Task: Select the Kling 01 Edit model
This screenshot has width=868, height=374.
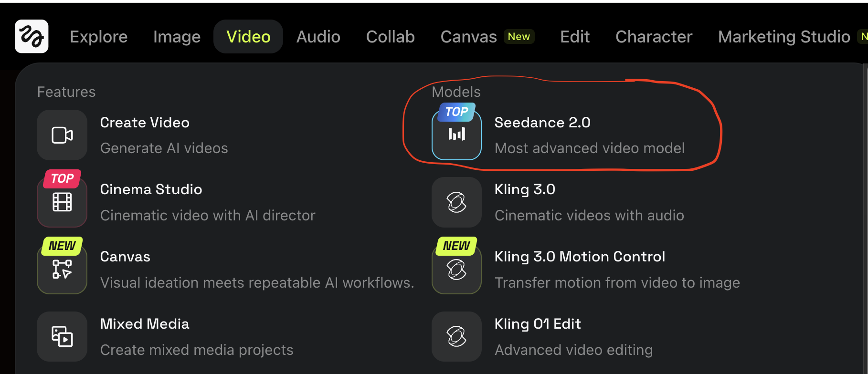Action: pos(538,324)
